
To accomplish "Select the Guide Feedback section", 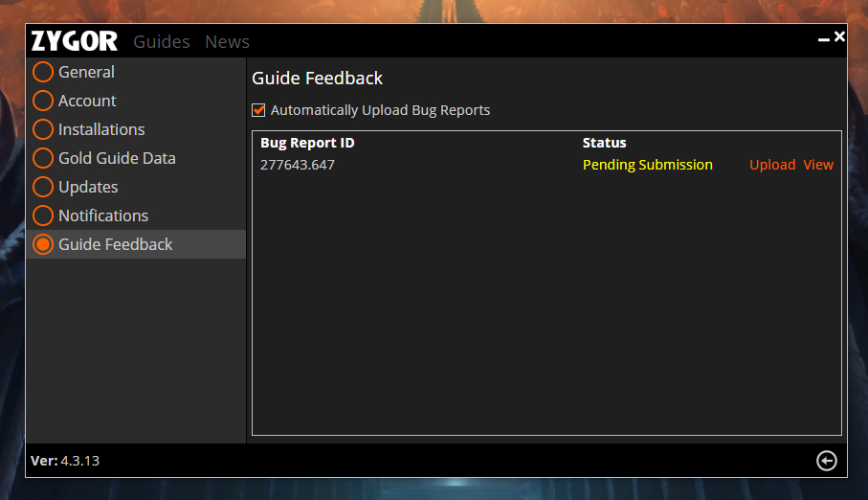I will pos(136,244).
